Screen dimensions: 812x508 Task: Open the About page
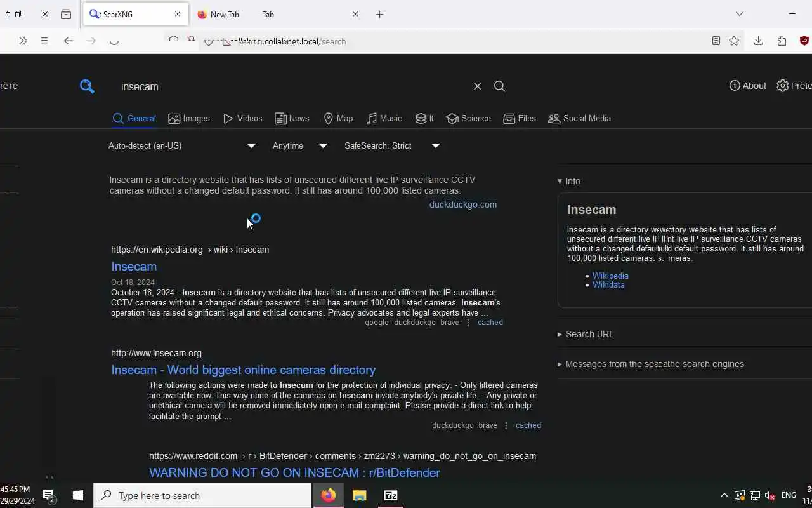click(x=748, y=86)
